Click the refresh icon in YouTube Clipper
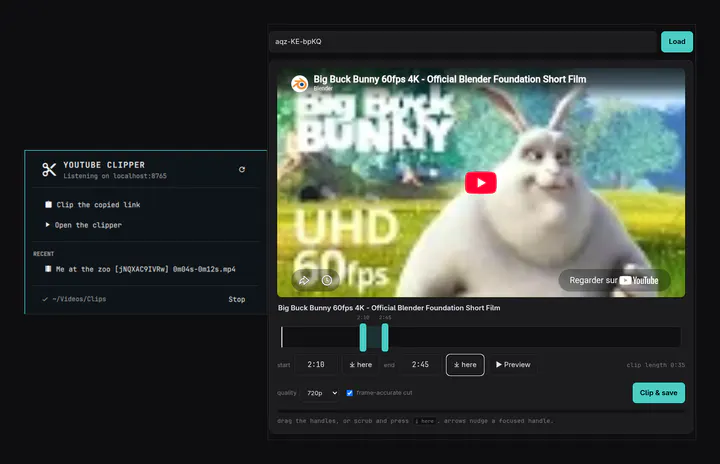This screenshot has height=464, width=720. pyautogui.click(x=242, y=170)
